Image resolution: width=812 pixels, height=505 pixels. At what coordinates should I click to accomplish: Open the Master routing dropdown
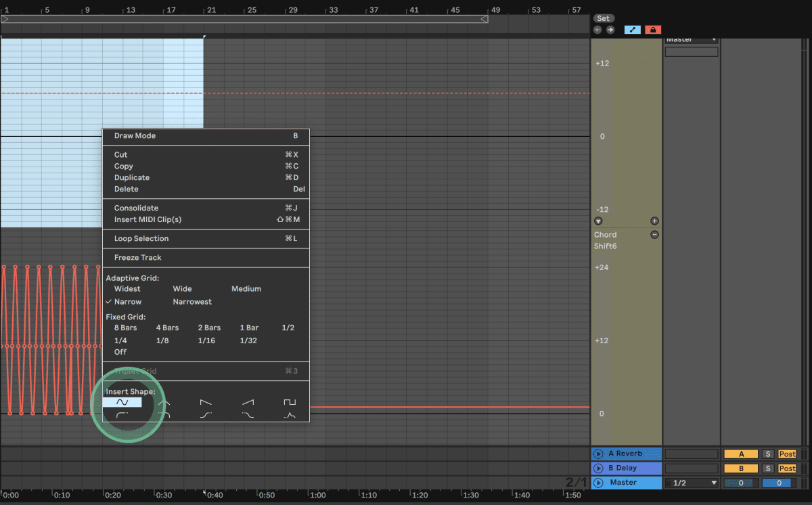692,40
